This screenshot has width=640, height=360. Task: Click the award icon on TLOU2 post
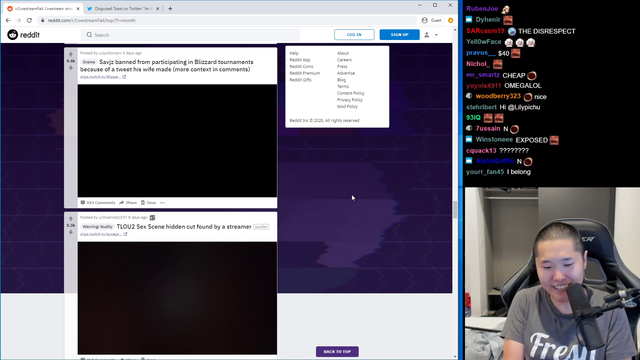152,218
